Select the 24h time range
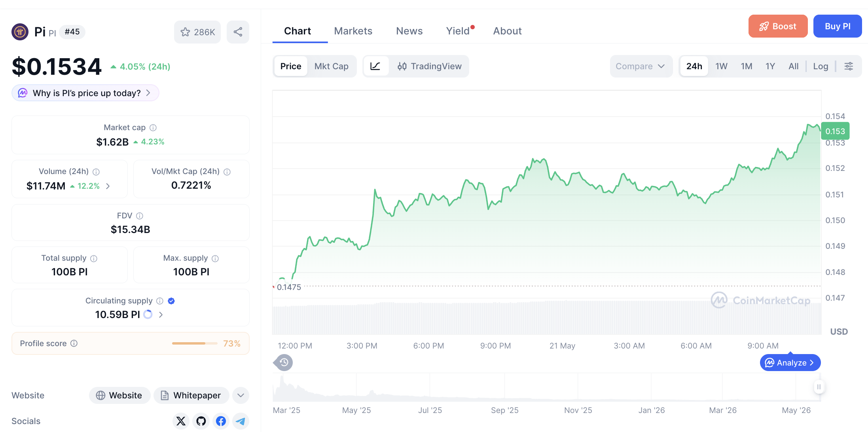 click(x=694, y=66)
